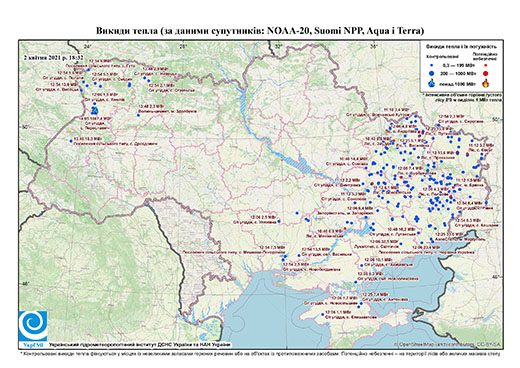This screenshot has width=520, height=368.
Task: Click the red dot near 16:40 6.9 MW label
Action: pos(345,228)
